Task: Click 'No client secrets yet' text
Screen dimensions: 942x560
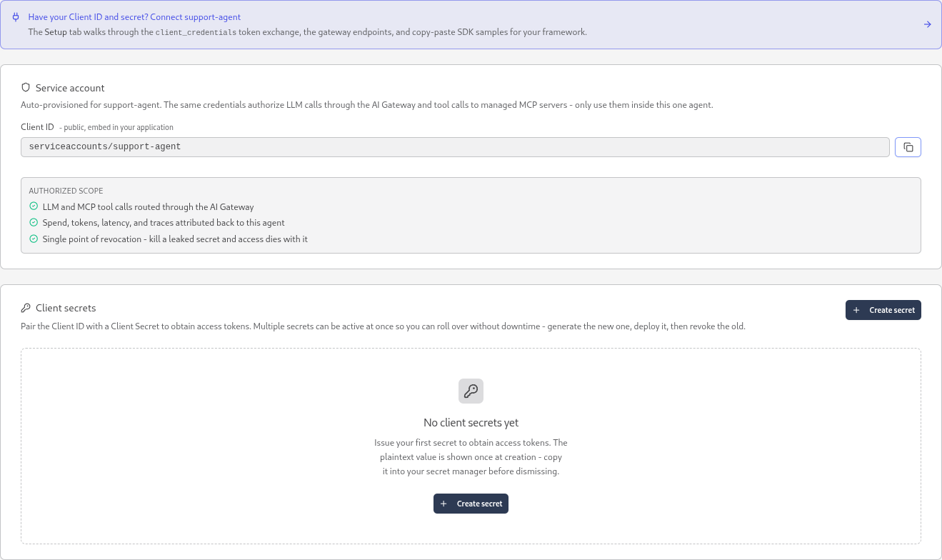Action: (471, 423)
